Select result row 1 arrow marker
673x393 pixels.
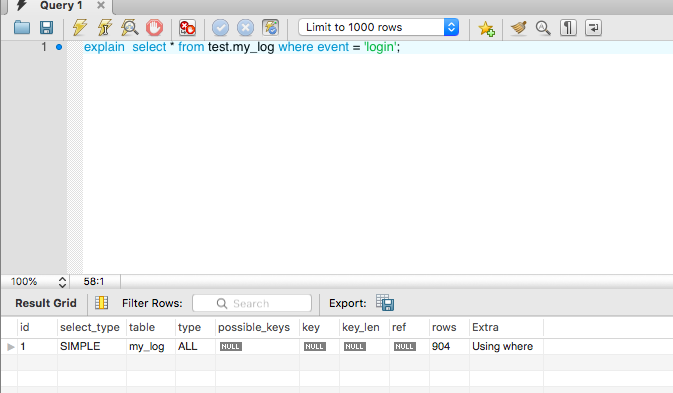[10, 347]
